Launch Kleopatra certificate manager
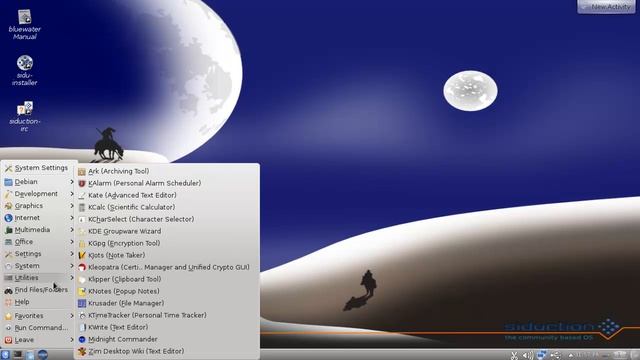This screenshot has width=640, height=360. pyautogui.click(x=167, y=267)
